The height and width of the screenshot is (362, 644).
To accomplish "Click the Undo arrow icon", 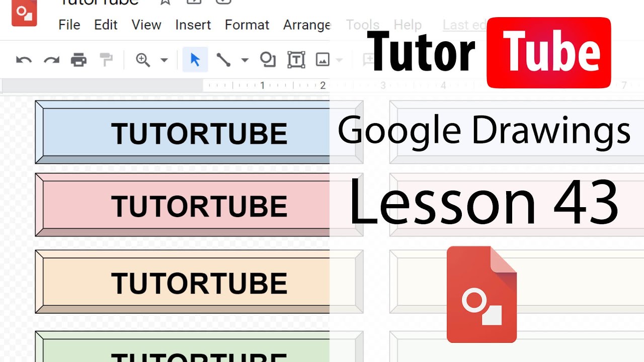I will pyautogui.click(x=24, y=60).
